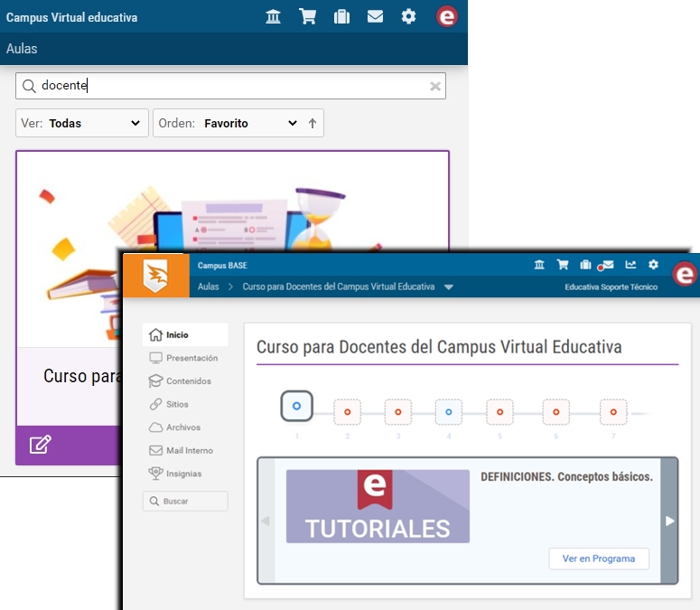Open the institution building icon in top header

(273, 16)
